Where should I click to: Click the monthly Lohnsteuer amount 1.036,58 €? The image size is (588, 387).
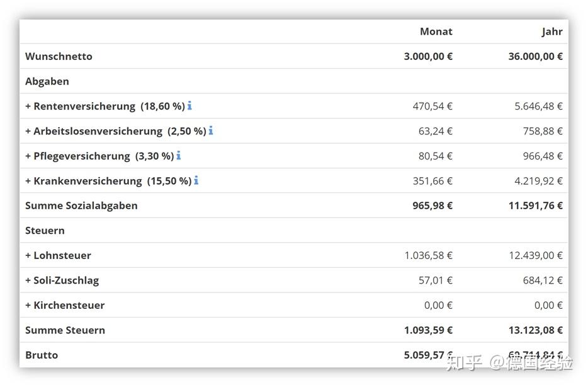pos(428,255)
